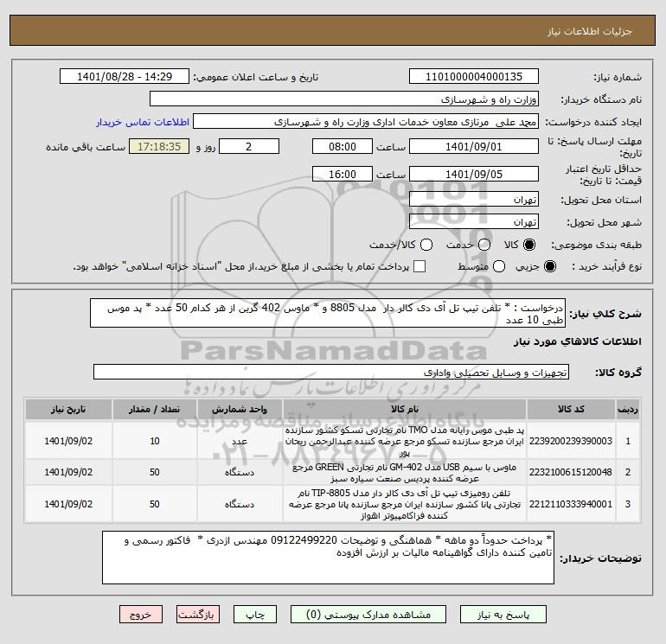Click the ردیف column header
This screenshot has width=666, height=644.
[x=628, y=409]
